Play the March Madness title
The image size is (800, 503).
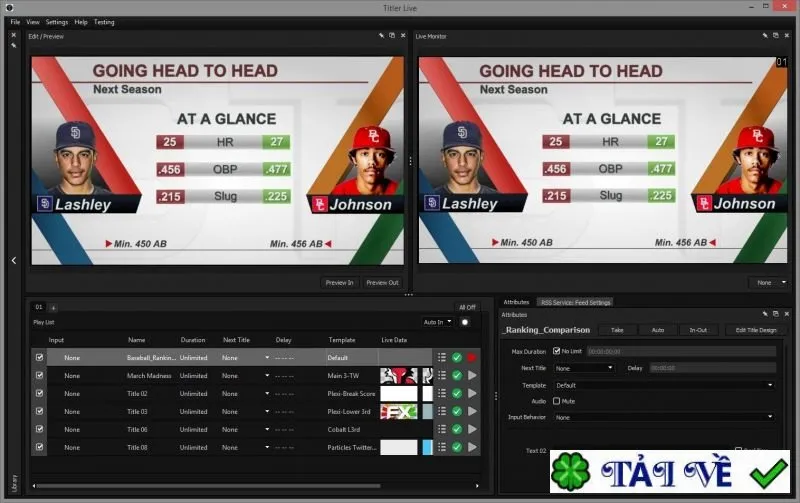point(472,375)
